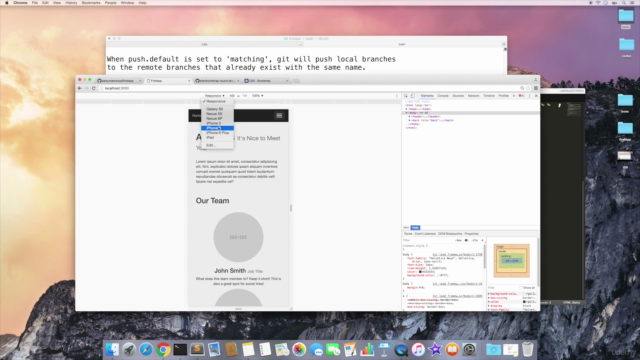The width and height of the screenshot is (640, 360).
Task: Click the localhost:3000 address bar
Action: [310, 88]
